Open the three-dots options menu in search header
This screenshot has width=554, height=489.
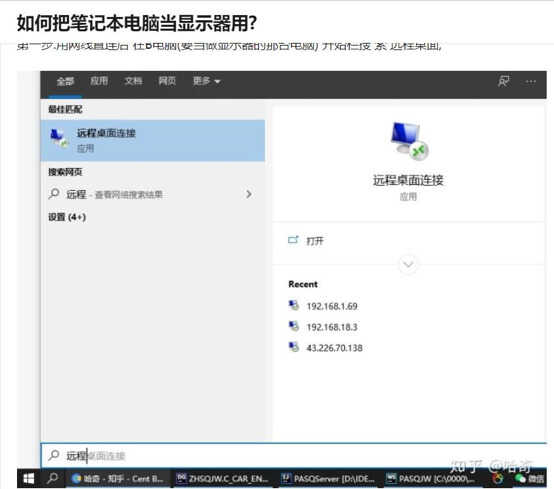pyautogui.click(x=530, y=82)
